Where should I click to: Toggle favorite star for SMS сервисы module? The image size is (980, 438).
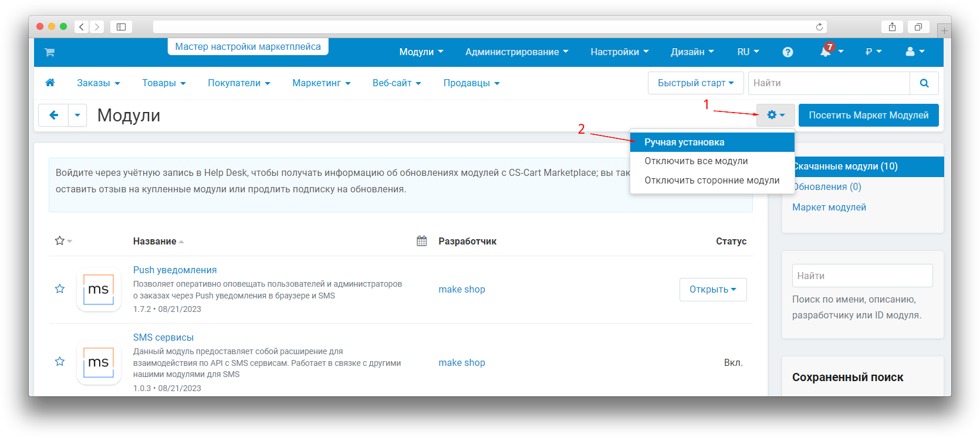point(60,362)
